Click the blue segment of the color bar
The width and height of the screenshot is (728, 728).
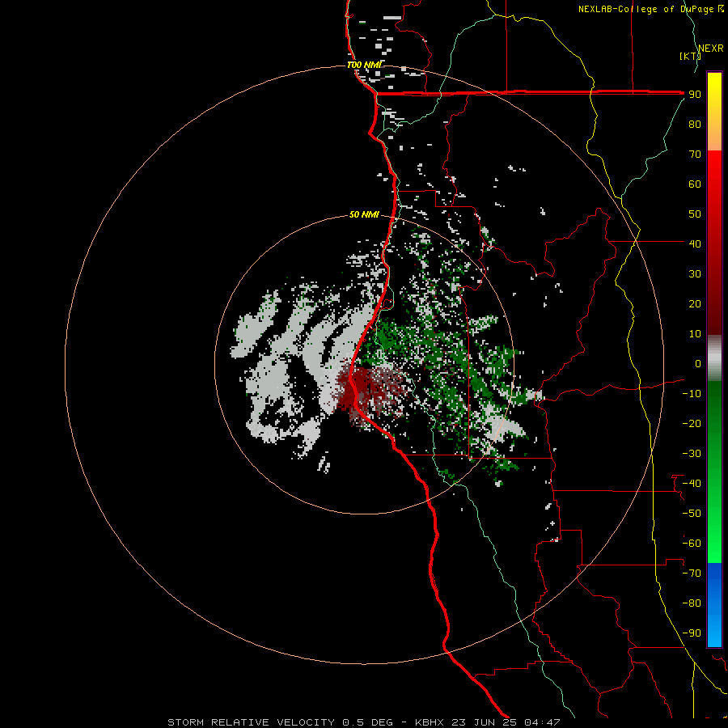point(714,605)
